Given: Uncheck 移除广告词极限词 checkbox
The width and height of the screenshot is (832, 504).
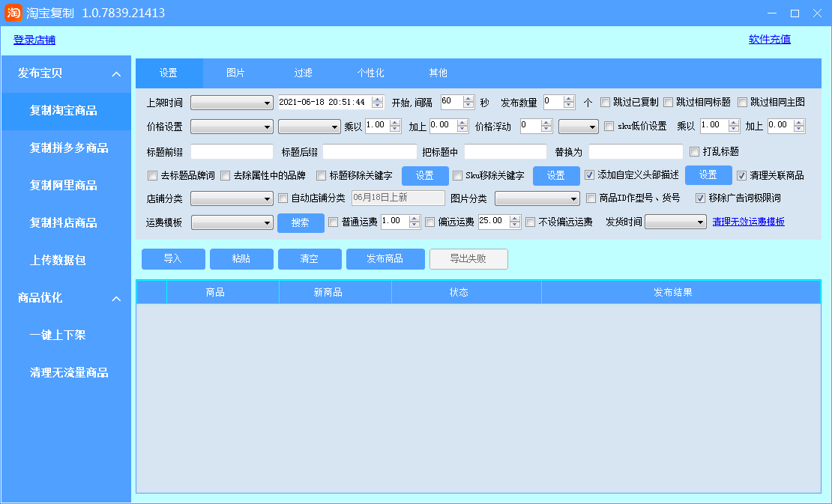Looking at the screenshot, I should 701,198.
